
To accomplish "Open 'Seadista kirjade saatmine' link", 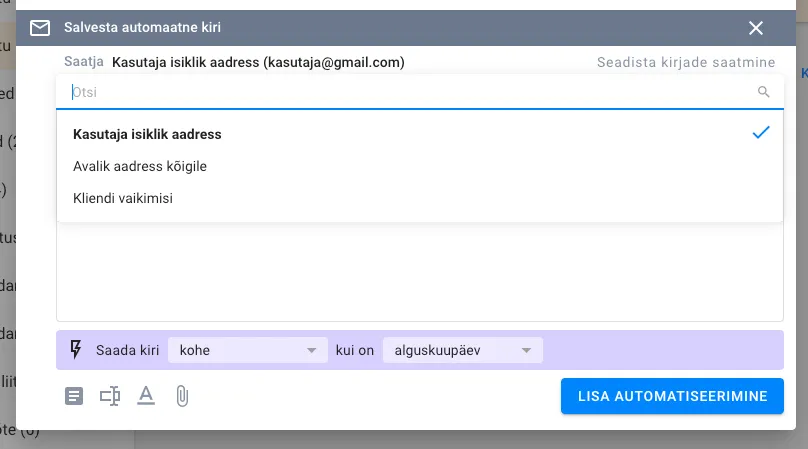I will click(x=686, y=62).
